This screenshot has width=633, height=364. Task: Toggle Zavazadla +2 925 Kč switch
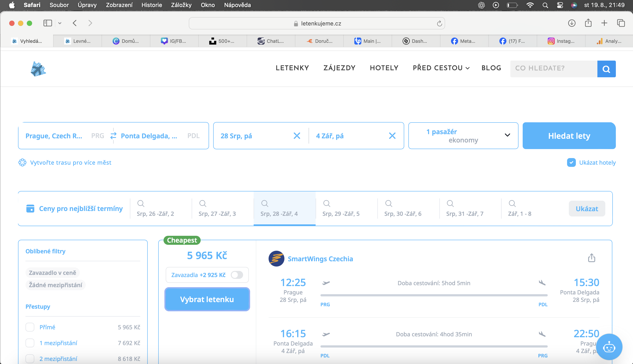pos(237,275)
